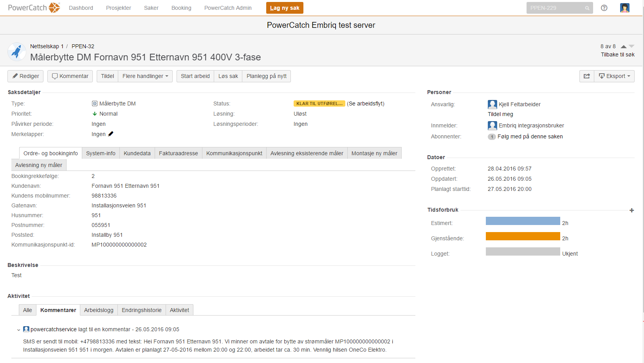This screenshot has width=644, height=363.
Task: Open the help question mark icon
Action: (x=604, y=8)
